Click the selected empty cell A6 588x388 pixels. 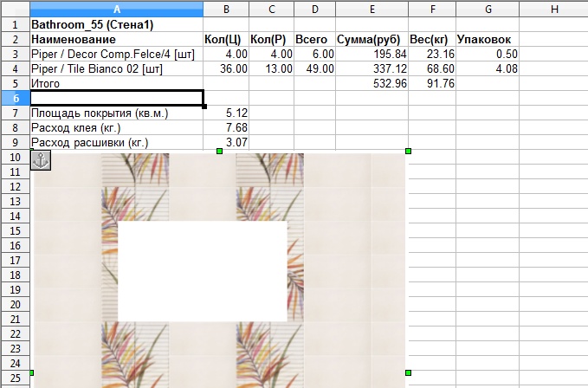coord(117,98)
